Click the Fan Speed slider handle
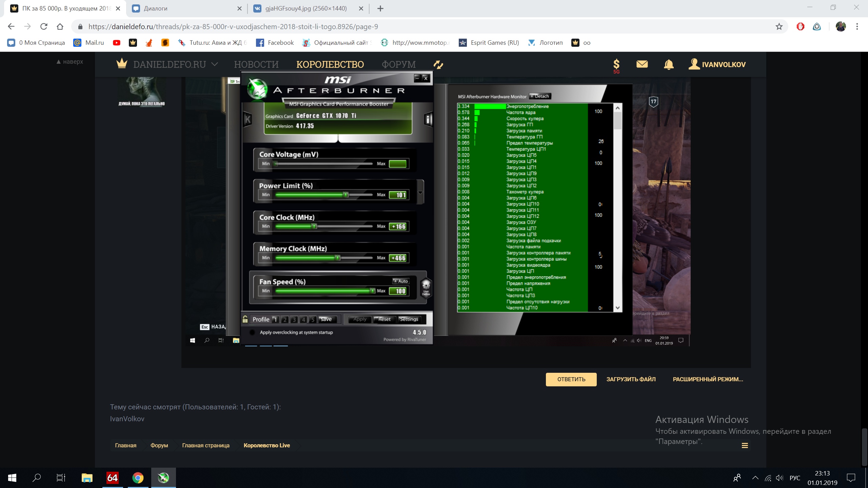This screenshot has height=488, width=868. [x=373, y=290]
